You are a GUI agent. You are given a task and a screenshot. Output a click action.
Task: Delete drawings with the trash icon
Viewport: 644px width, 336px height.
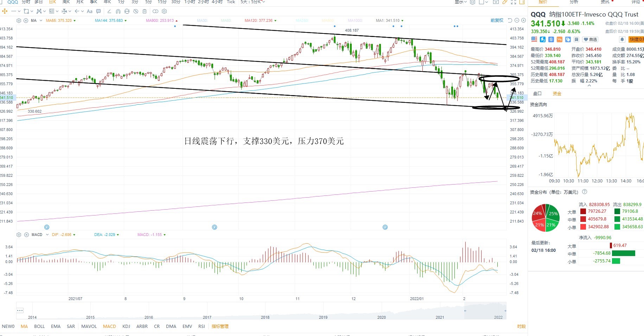[x=145, y=11]
